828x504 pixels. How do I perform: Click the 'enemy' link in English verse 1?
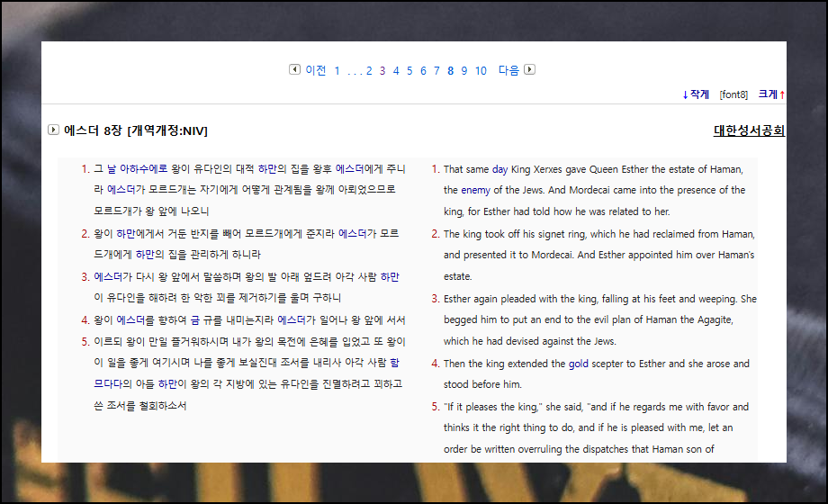[x=476, y=190]
